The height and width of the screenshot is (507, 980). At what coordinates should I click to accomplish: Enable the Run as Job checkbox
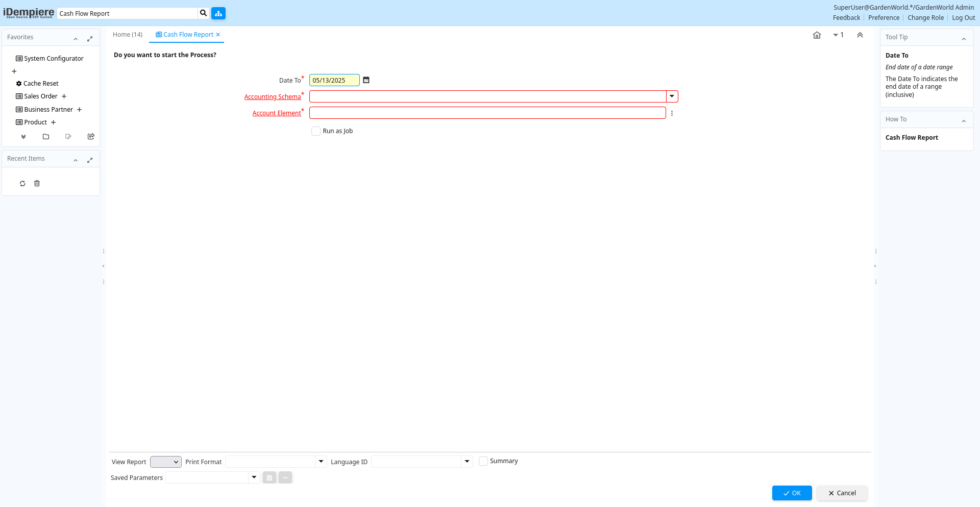pyautogui.click(x=316, y=131)
